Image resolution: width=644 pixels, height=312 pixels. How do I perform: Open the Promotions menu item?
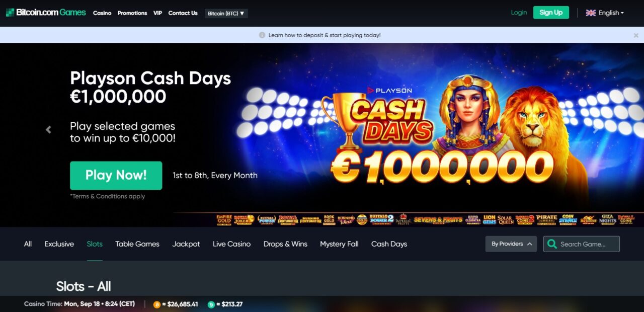(x=132, y=13)
